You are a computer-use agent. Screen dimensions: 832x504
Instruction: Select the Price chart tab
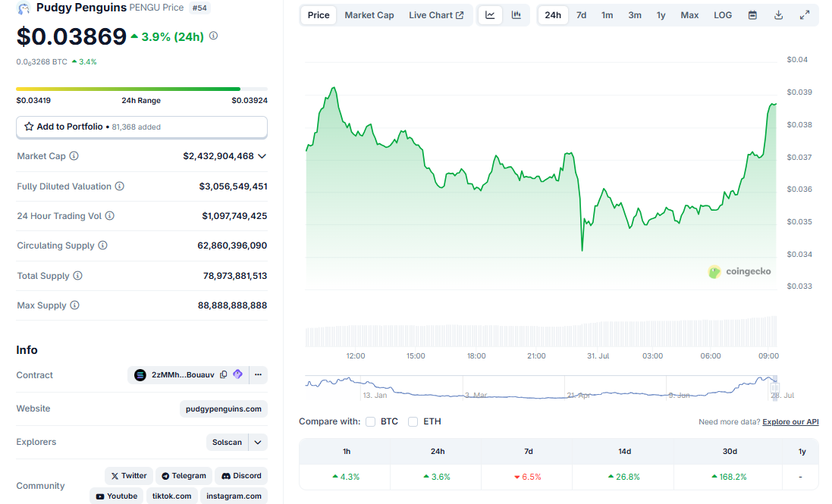pyautogui.click(x=319, y=15)
